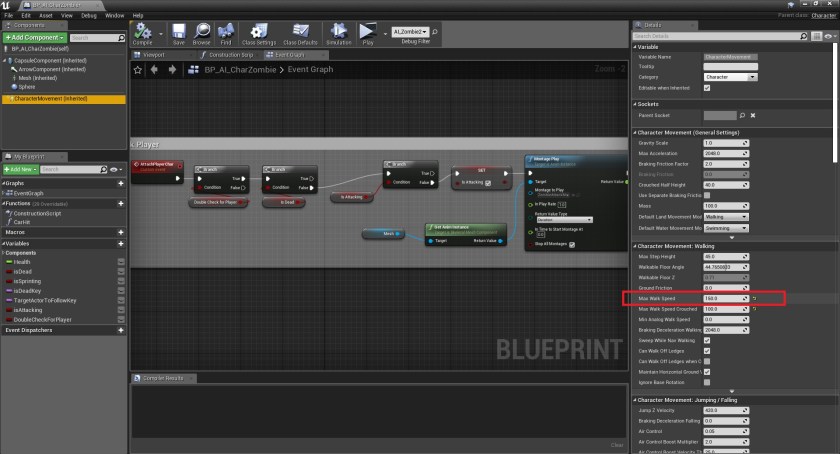Disable Can Walk Off Ledges checkbox
Image resolution: width=840 pixels, height=454 pixels.
[708, 351]
